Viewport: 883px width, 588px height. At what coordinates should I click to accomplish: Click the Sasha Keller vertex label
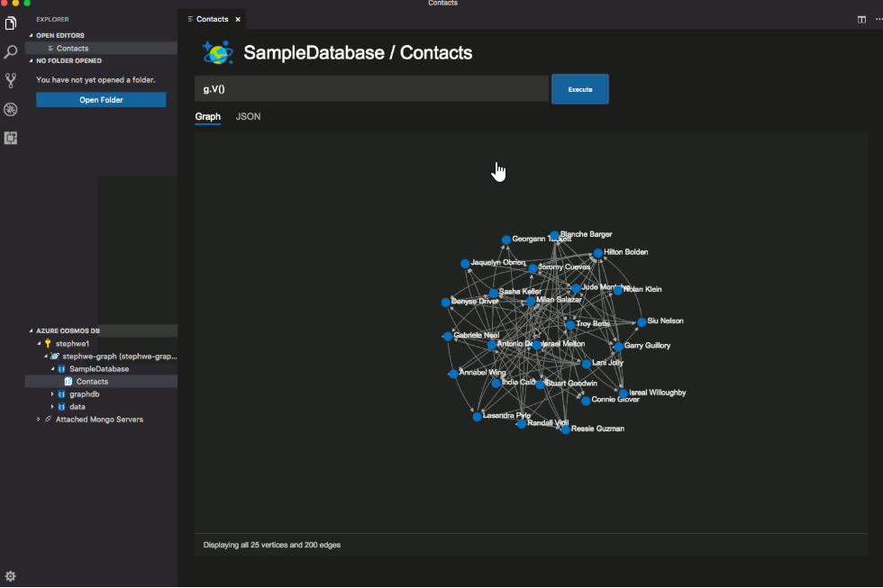tap(520, 292)
